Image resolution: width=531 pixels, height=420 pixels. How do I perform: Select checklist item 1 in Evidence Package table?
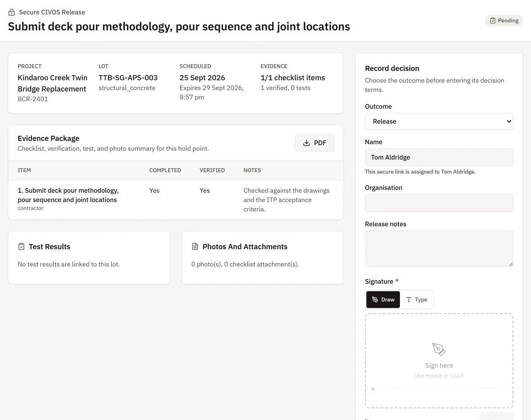click(x=176, y=199)
